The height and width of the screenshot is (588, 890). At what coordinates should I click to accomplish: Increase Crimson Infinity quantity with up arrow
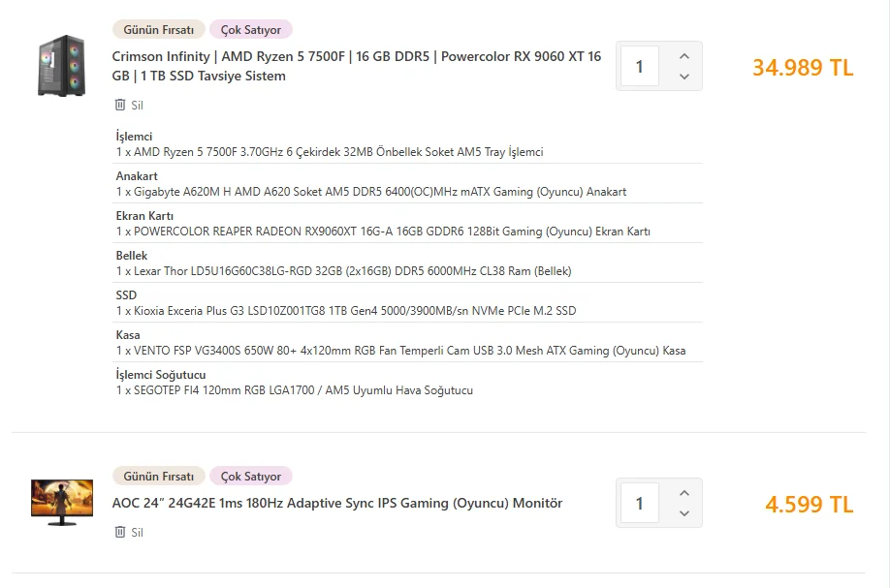[x=684, y=56]
